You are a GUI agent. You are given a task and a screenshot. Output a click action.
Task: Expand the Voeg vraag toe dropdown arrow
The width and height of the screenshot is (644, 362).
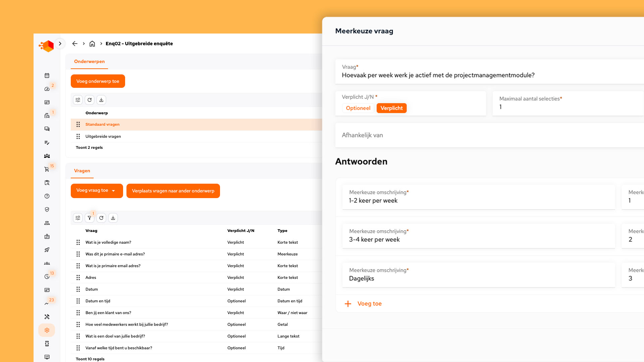point(114,191)
